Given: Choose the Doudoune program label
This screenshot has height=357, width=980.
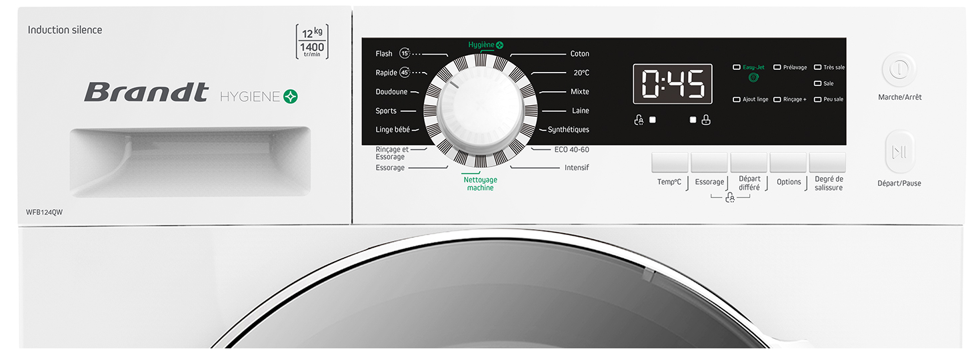Looking at the screenshot, I should click(x=391, y=92).
